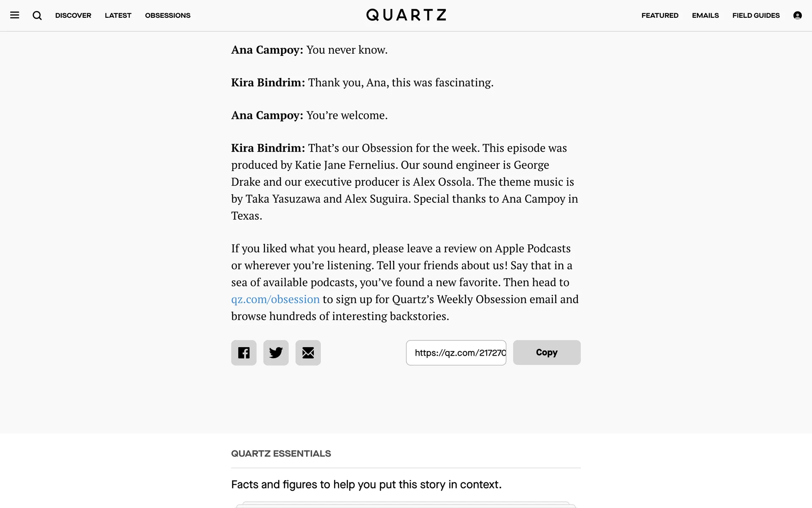Click into the article URL field
The width and height of the screenshot is (812, 508).
point(456,353)
